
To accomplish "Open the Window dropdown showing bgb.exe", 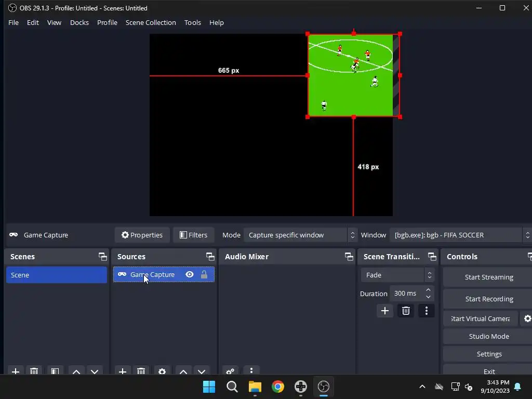I will tap(460, 235).
